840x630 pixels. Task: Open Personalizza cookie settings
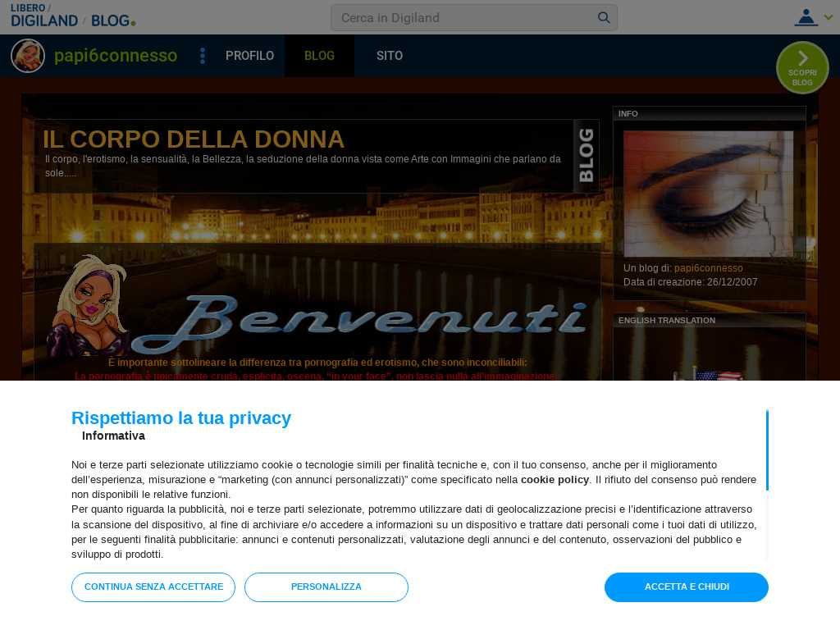(326, 587)
